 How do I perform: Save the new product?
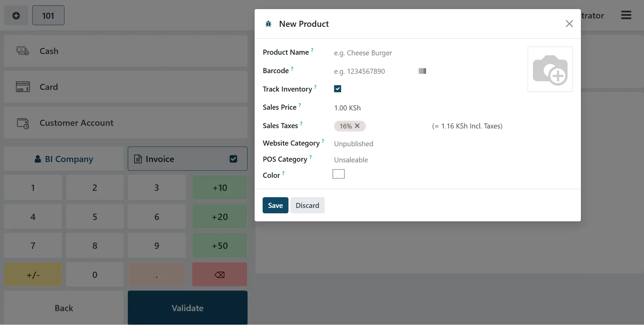(x=275, y=205)
